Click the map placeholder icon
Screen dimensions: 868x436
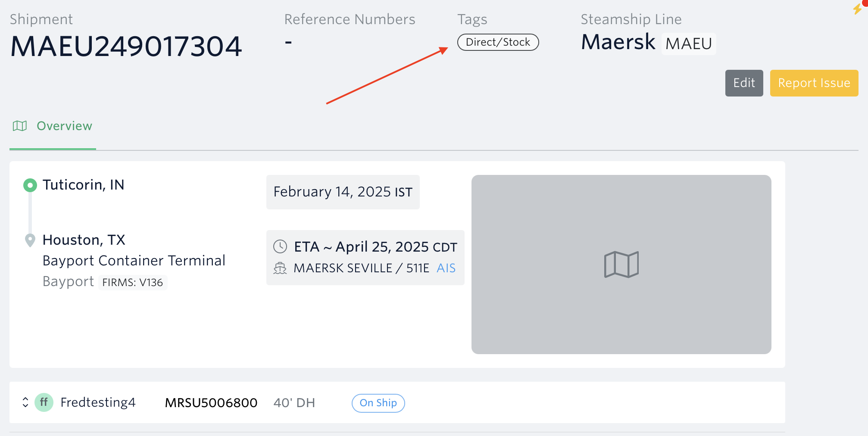[621, 265]
